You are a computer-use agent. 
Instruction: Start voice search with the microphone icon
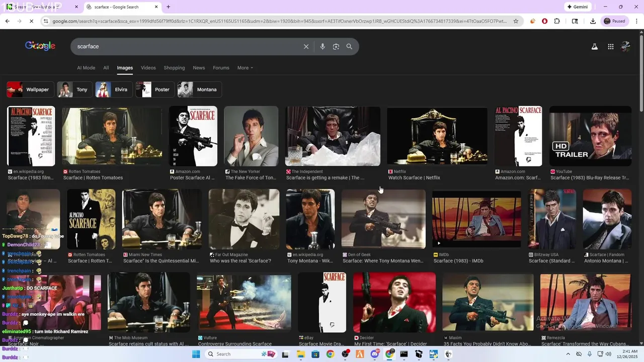[x=323, y=46]
